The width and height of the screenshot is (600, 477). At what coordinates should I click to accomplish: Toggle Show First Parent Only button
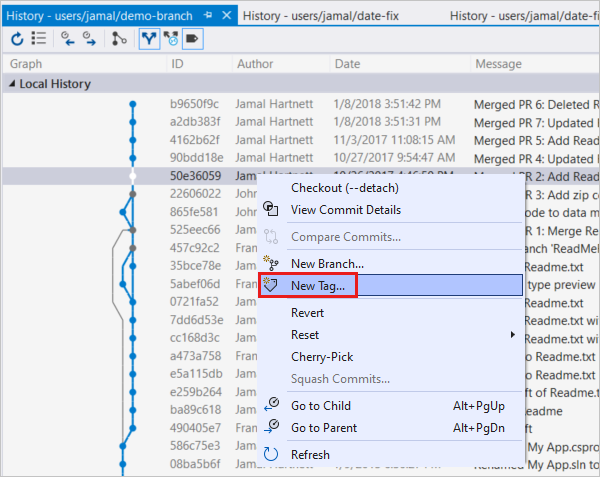click(149, 39)
